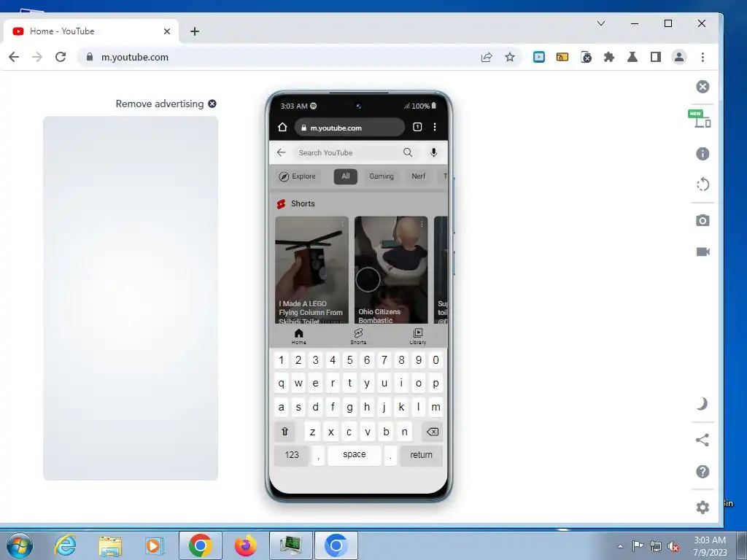Viewport: 747px width, 560px height.
Task: Tap the return key on the keyboard
Action: pos(421,455)
